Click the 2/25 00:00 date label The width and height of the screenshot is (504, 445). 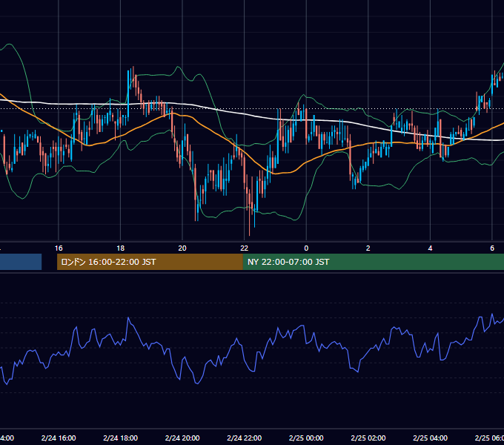(x=306, y=438)
